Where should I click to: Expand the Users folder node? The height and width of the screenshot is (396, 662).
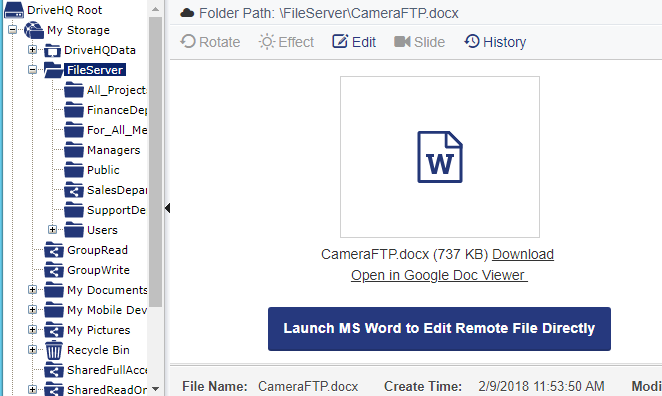click(52, 230)
